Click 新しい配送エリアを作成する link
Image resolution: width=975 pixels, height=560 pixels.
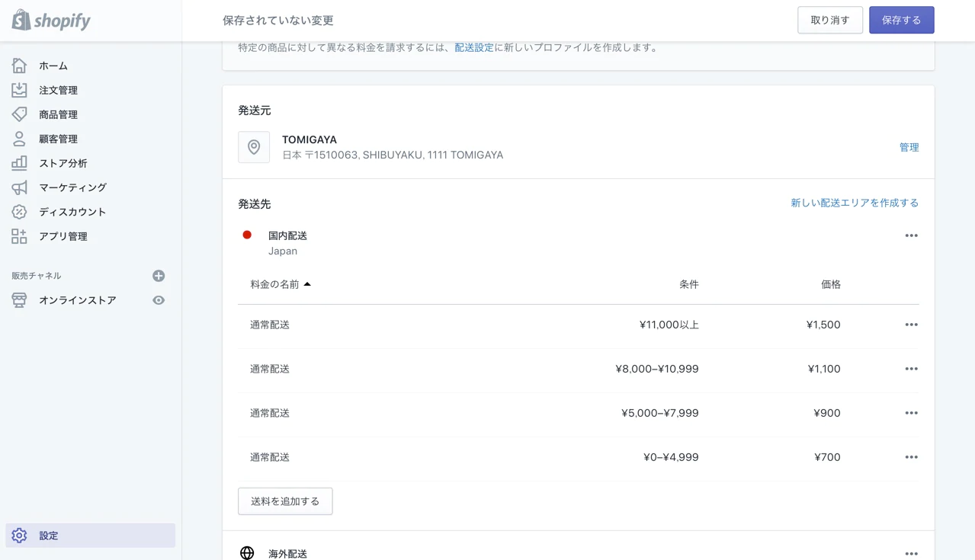click(x=854, y=203)
